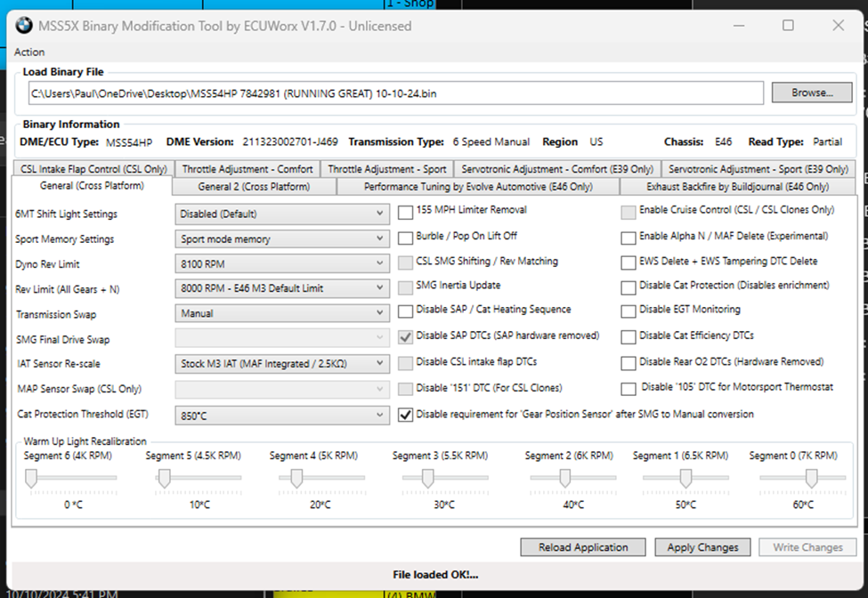Minimize the MSS5X tool window
The height and width of the screenshot is (598, 868).
tap(739, 26)
